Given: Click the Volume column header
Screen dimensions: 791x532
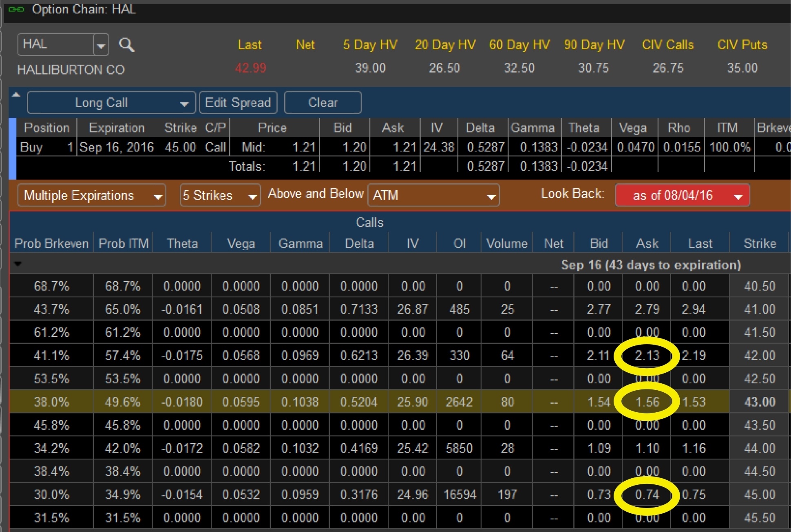Looking at the screenshot, I should pyautogui.click(x=507, y=244).
